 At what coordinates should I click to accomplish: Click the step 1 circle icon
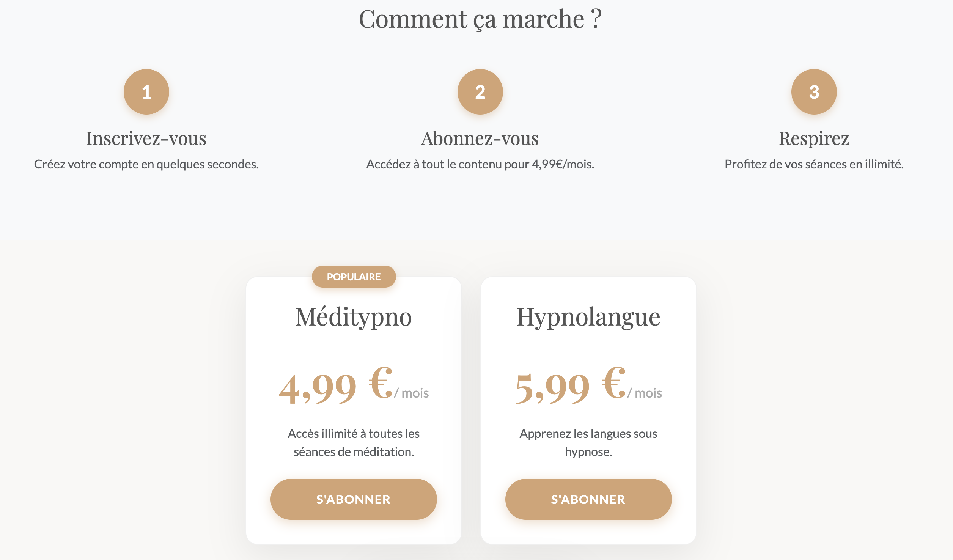pyautogui.click(x=146, y=92)
